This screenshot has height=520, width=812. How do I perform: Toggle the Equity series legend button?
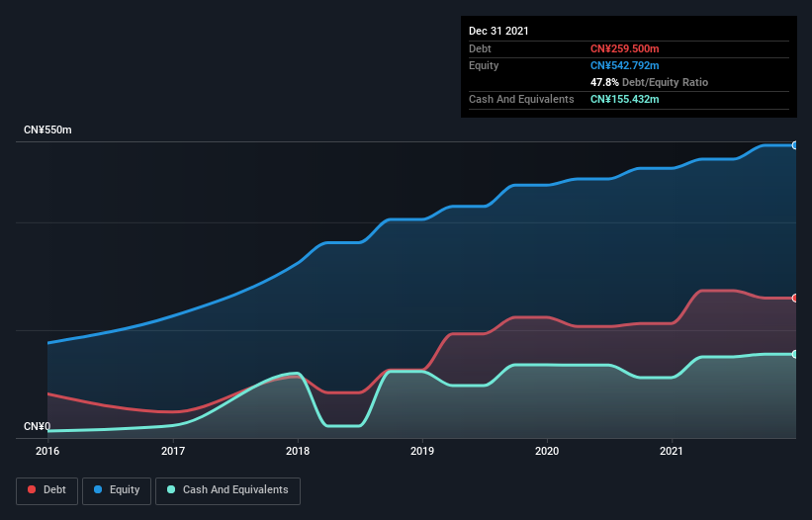click(x=117, y=490)
